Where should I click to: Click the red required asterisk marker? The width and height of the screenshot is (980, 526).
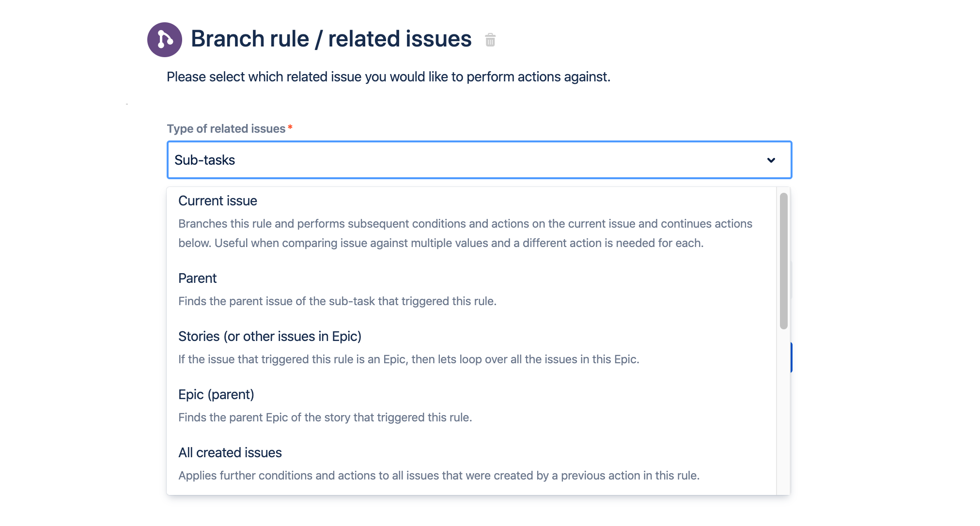tap(290, 128)
